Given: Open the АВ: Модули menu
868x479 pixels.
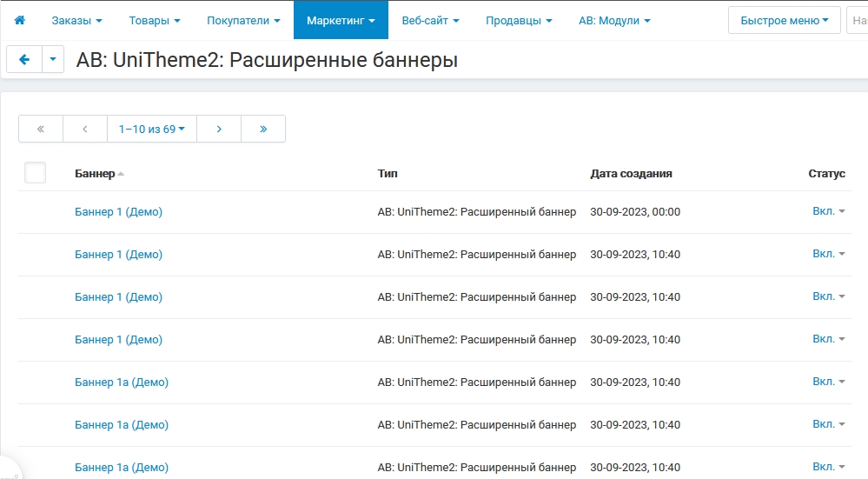Looking at the screenshot, I should 614,20.
